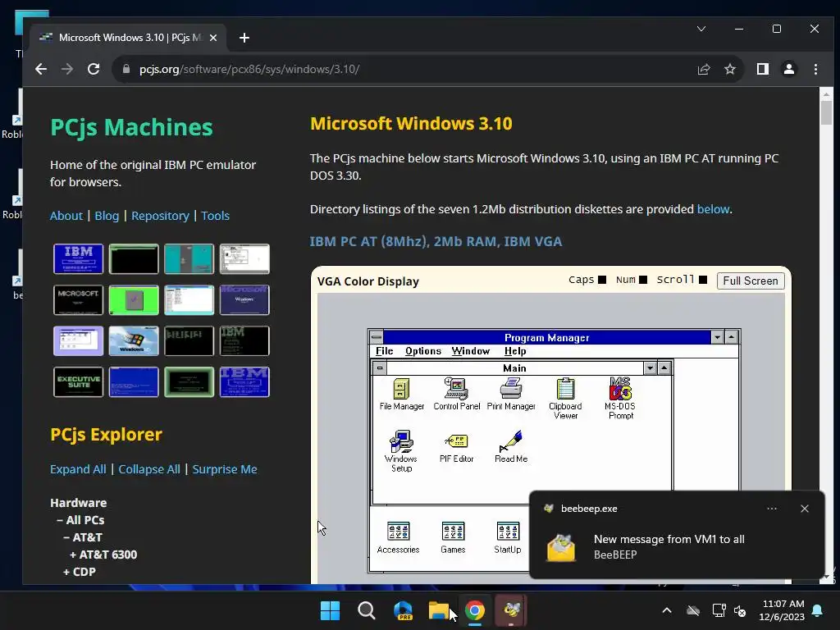Screen dimensions: 840x630
Task: Click the Collapse All link
Action: tap(149, 468)
